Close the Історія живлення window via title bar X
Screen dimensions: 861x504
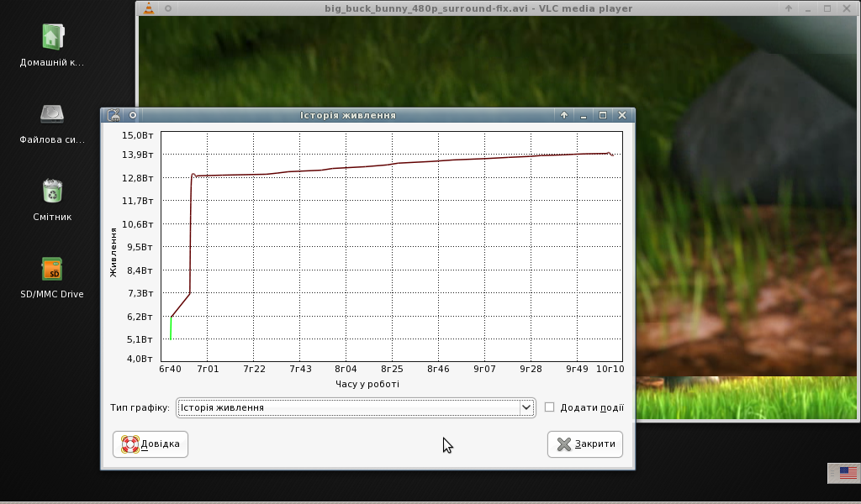point(622,115)
